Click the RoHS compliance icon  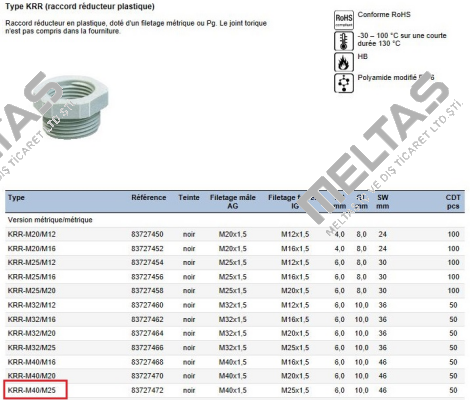[344, 20]
